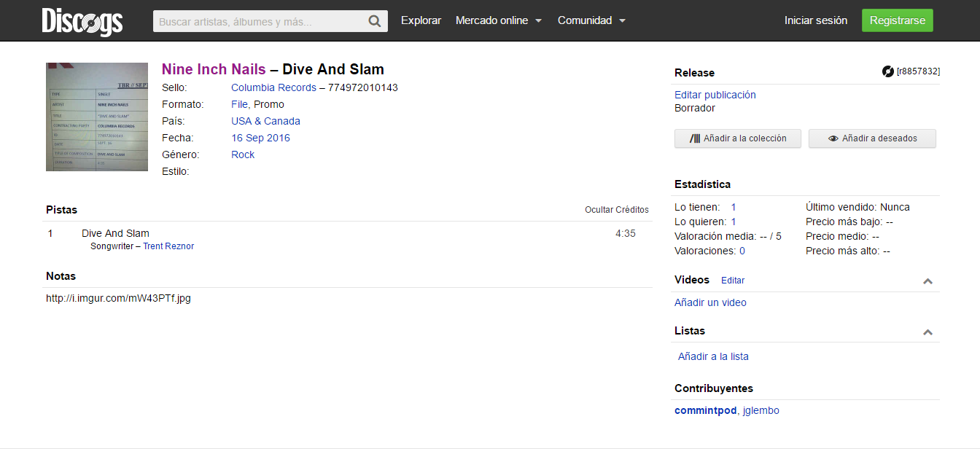Collapse the Listas section
This screenshot has width=980, height=454.
click(927, 332)
